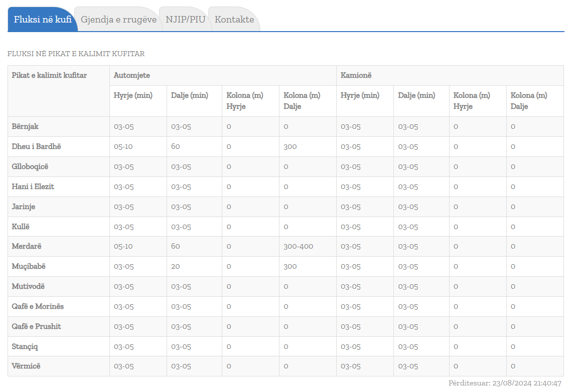
Task: Click the Bërnjak row label
Action: point(25,126)
